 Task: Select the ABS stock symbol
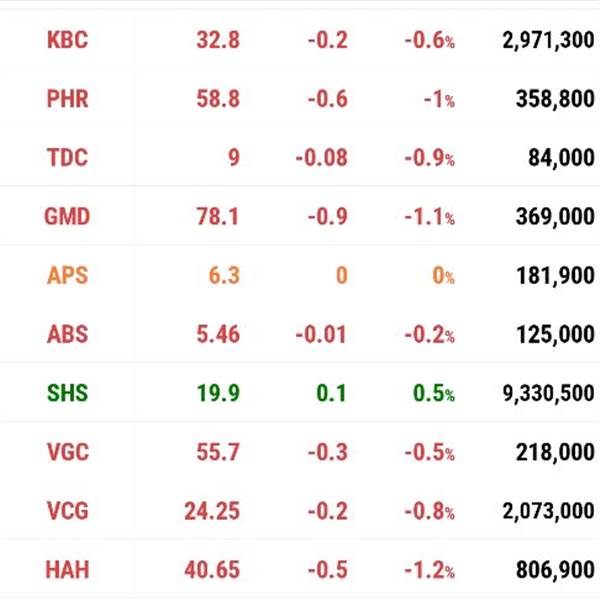click(67, 334)
